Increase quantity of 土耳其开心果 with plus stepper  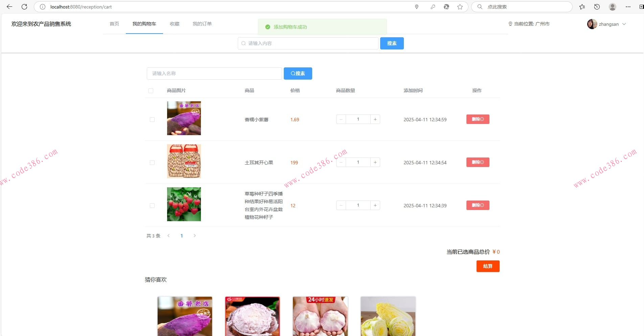[375, 162]
